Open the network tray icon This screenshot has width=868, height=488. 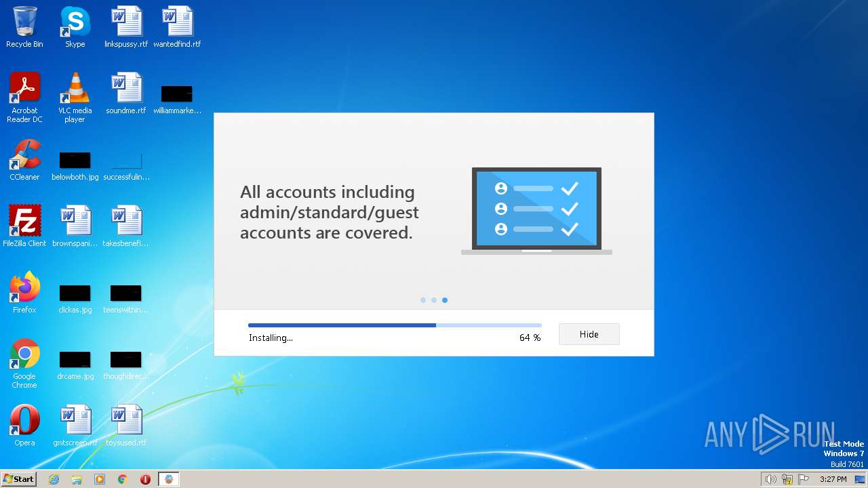tap(787, 479)
